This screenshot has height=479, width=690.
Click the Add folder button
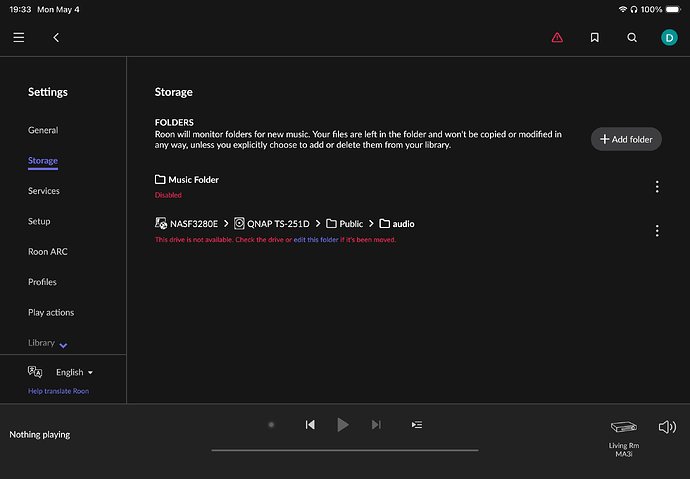pos(626,139)
